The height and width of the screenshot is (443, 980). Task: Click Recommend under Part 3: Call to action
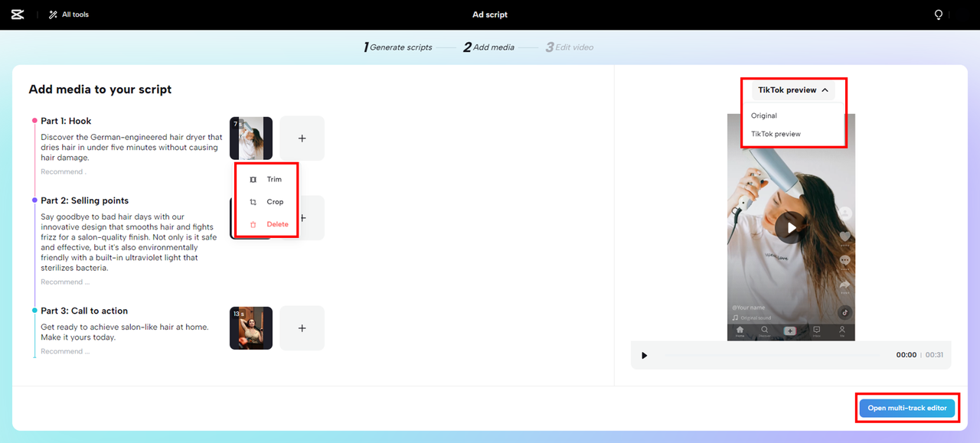[x=65, y=352]
